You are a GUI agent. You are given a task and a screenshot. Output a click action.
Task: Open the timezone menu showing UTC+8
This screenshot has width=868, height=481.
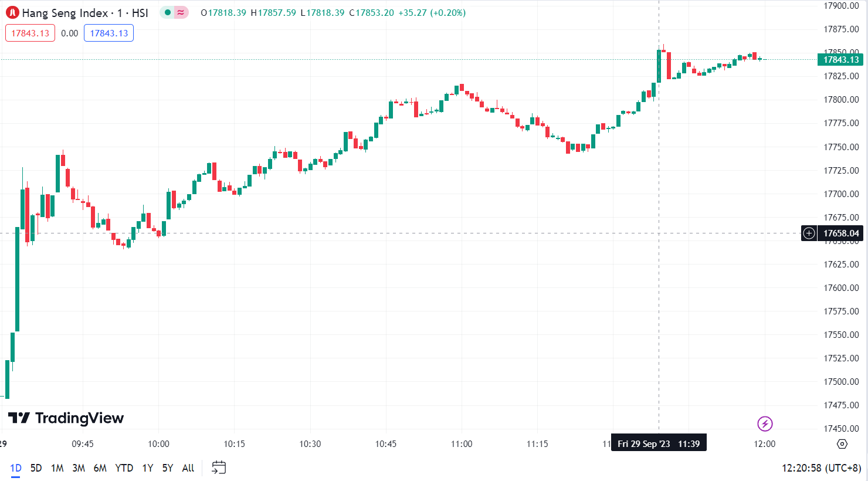click(821, 468)
